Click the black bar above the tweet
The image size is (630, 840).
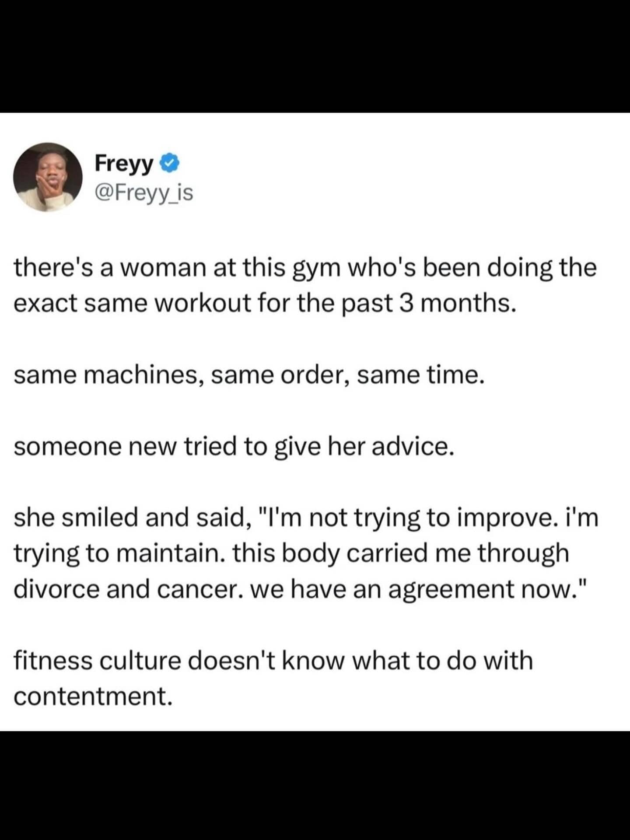tap(315, 56)
